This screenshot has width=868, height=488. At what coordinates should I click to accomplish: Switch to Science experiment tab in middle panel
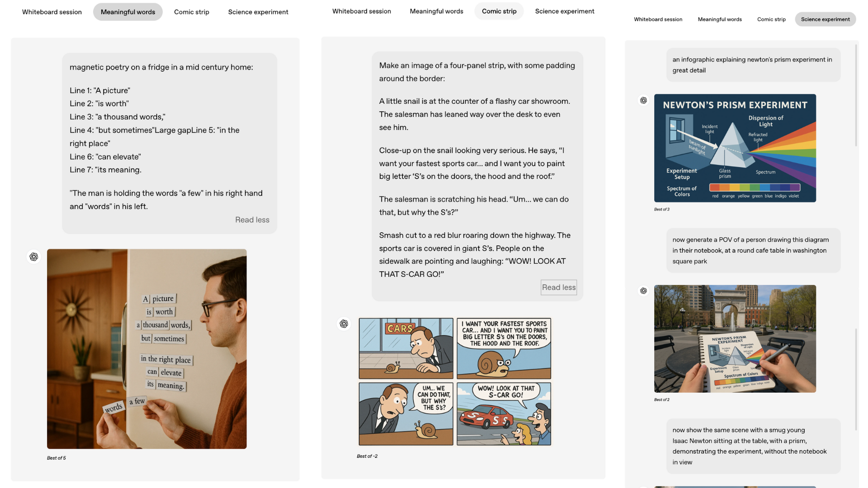[x=565, y=11]
